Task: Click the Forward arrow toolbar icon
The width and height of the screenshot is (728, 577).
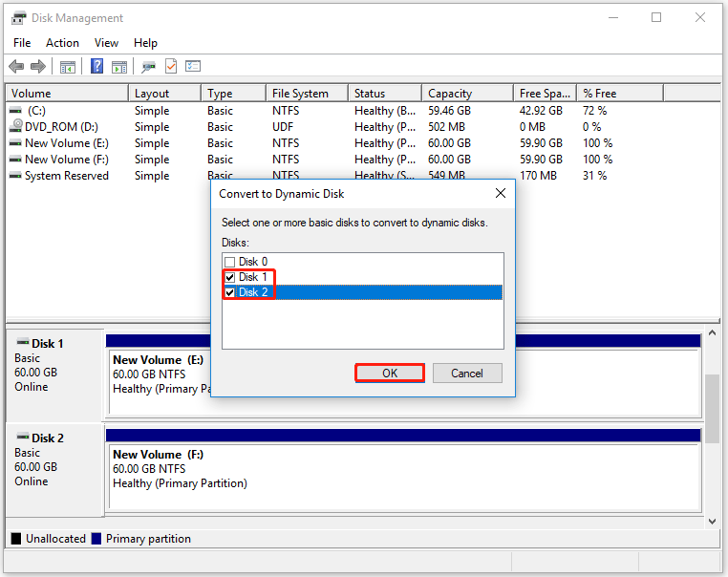Action: [37, 66]
